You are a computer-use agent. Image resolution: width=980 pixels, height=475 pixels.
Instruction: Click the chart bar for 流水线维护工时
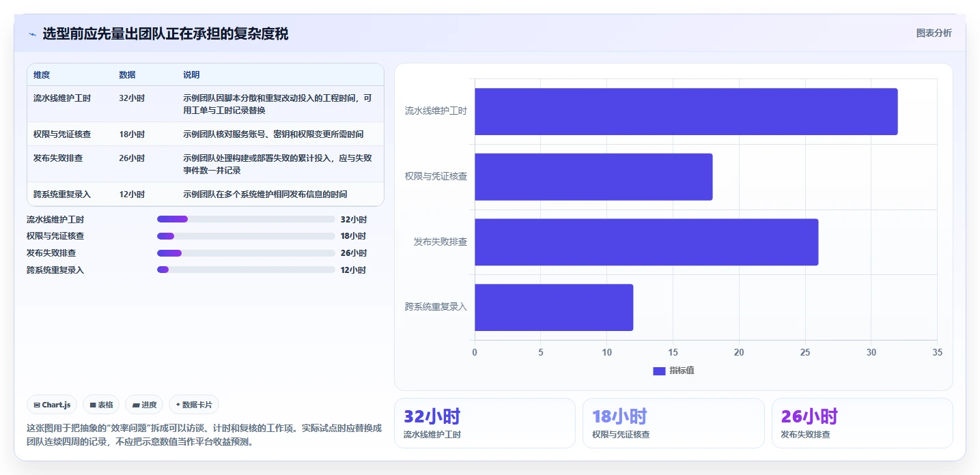pyautogui.click(x=686, y=111)
